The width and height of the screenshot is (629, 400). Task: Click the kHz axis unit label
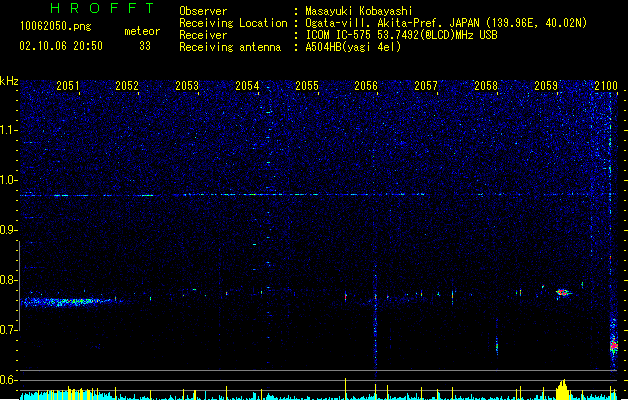tap(9, 81)
